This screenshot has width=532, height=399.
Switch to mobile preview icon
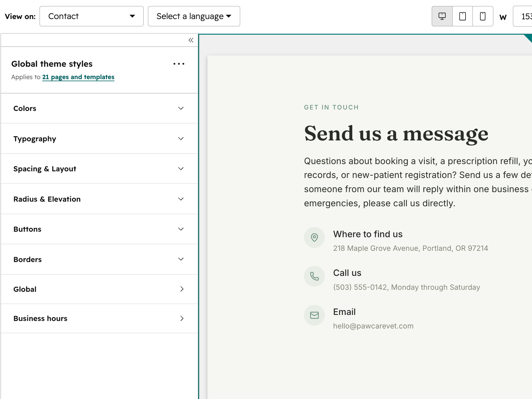[483, 16]
